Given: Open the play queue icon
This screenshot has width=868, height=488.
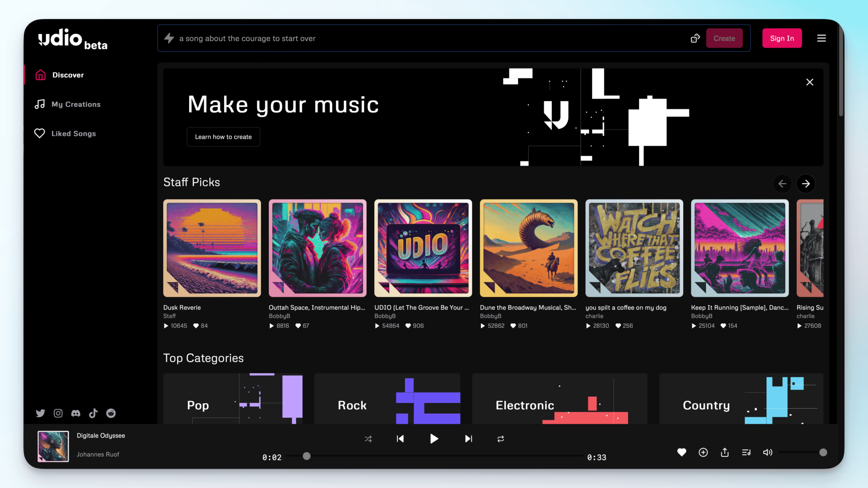Looking at the screenshot, I should [746, 452].
